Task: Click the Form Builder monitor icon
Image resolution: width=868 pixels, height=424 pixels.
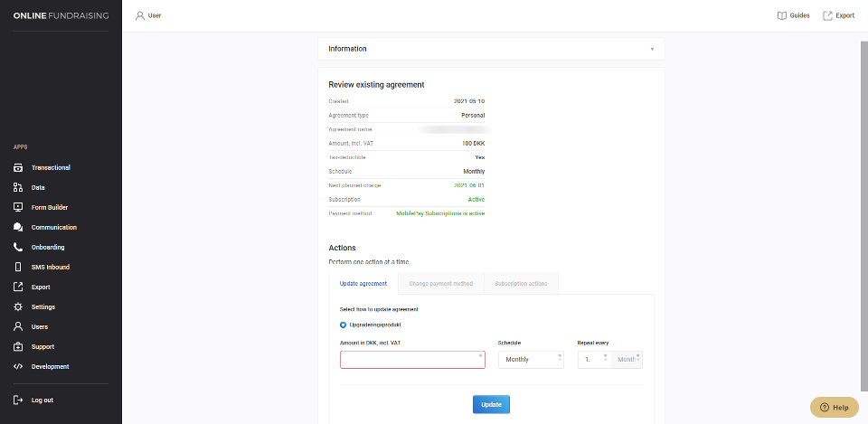Action: (18, 208)
